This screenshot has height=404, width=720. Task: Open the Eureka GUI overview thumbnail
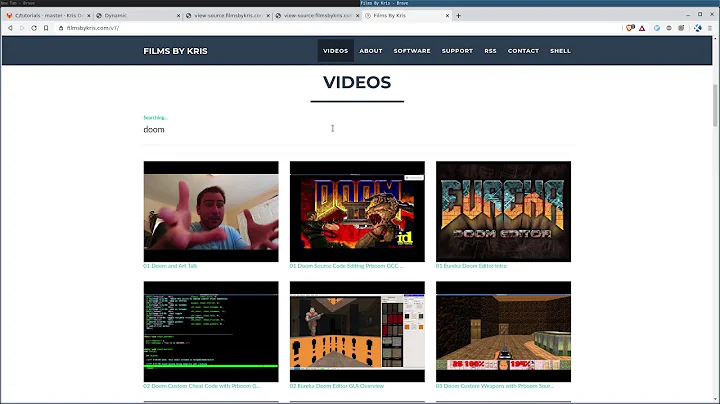coord(357,331)
